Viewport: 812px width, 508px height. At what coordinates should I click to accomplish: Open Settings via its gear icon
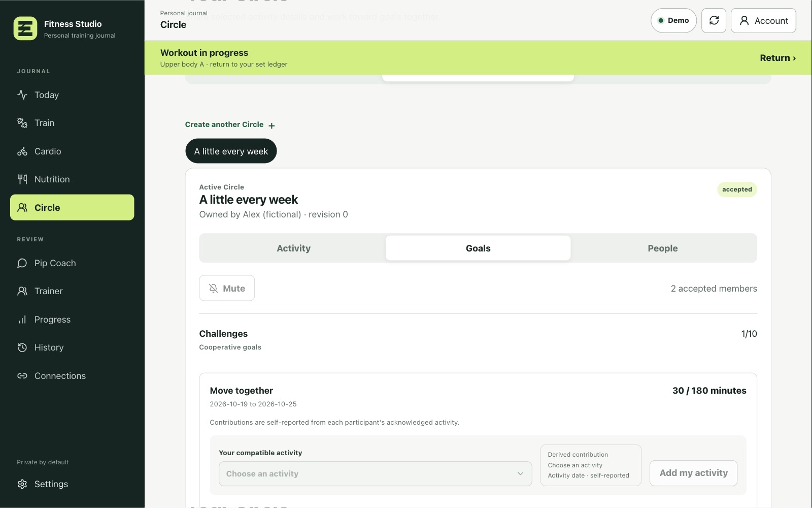click(22, 484)
